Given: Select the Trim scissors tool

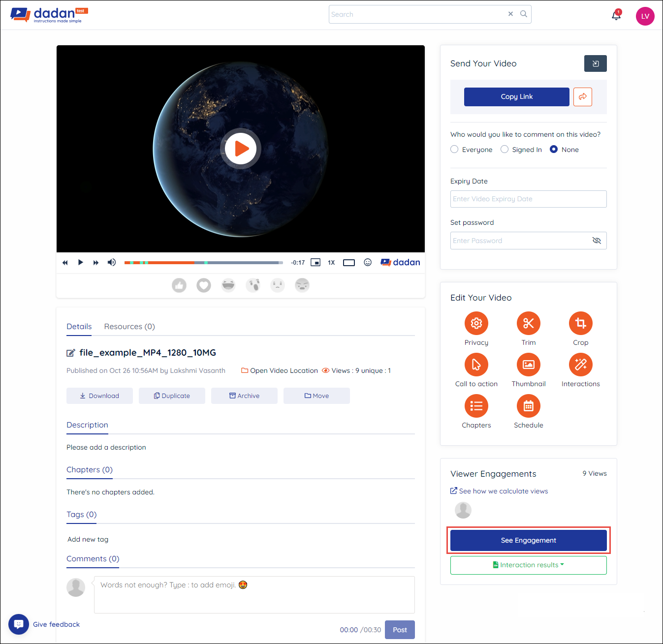Looking at the screenshot, I should pos(529,323).
